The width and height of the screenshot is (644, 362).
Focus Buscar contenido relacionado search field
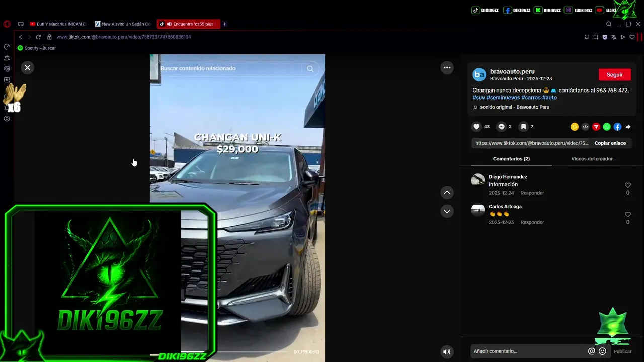pos(230,69)
